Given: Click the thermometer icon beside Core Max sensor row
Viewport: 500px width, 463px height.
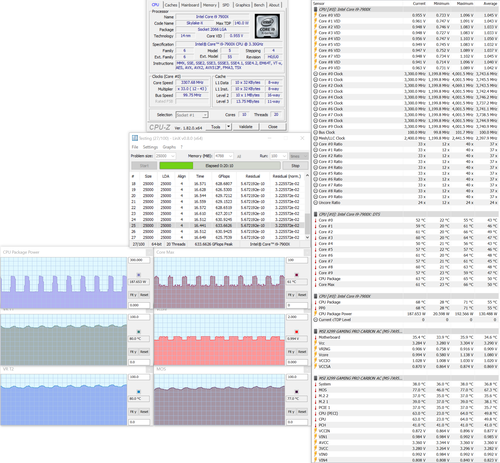Looking at the screenshot, I should pos(315,285).
